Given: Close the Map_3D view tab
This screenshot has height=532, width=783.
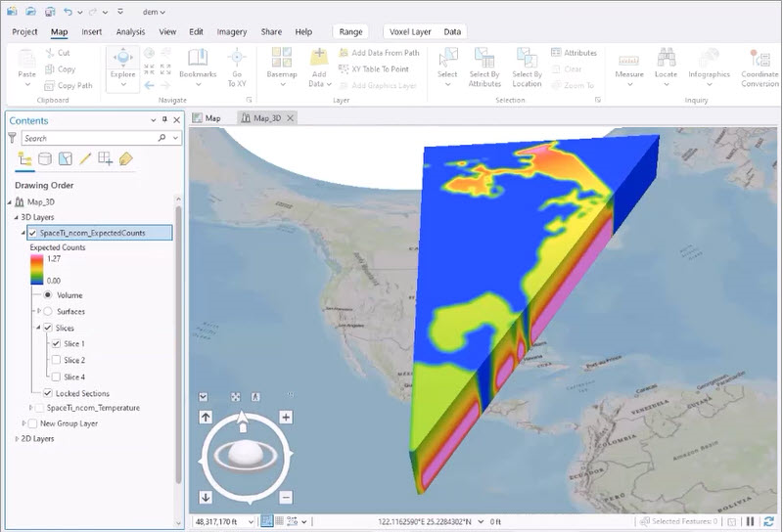Looking at the screenshot, I should [290, 118].
